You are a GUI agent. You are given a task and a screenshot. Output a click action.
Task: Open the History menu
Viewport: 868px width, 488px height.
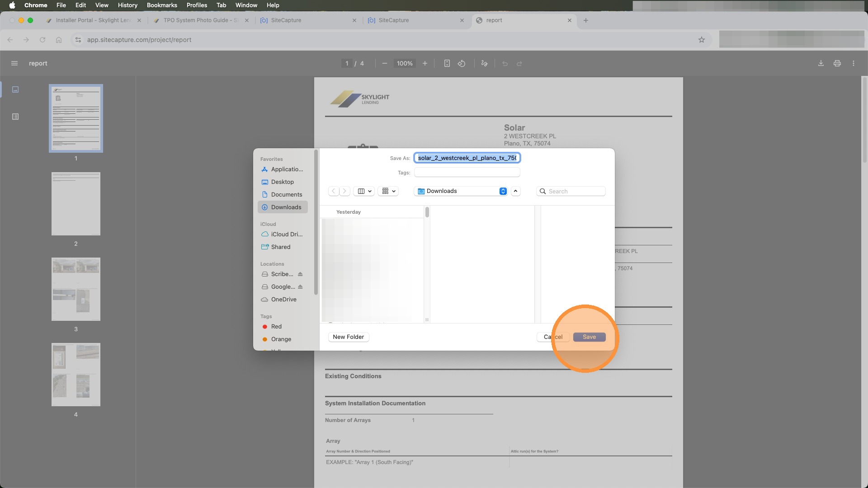(x=127, y=5)
